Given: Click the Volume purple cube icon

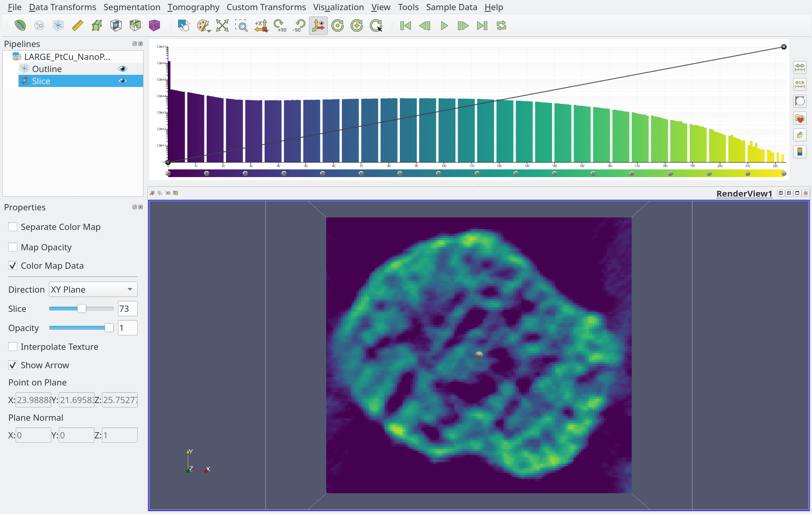Looking at the screenshot, I should 154,26.
